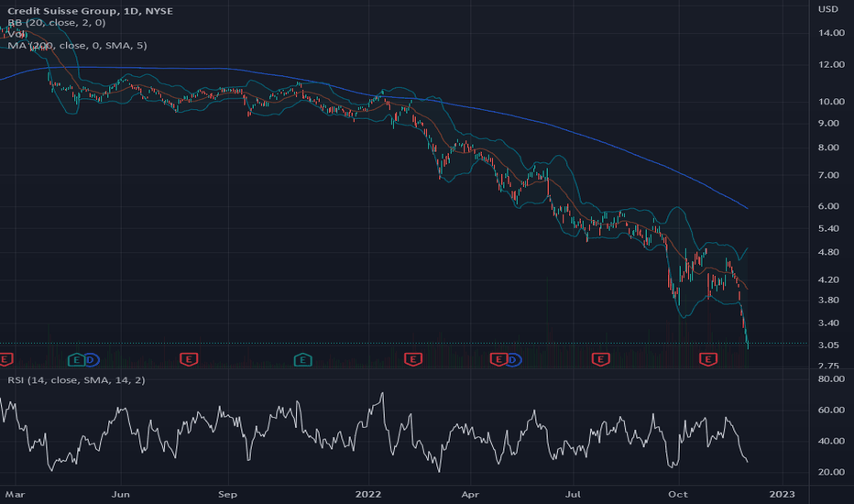Click the 4.80 price axis label
854x504 pixels.
(x=828, y=252)
